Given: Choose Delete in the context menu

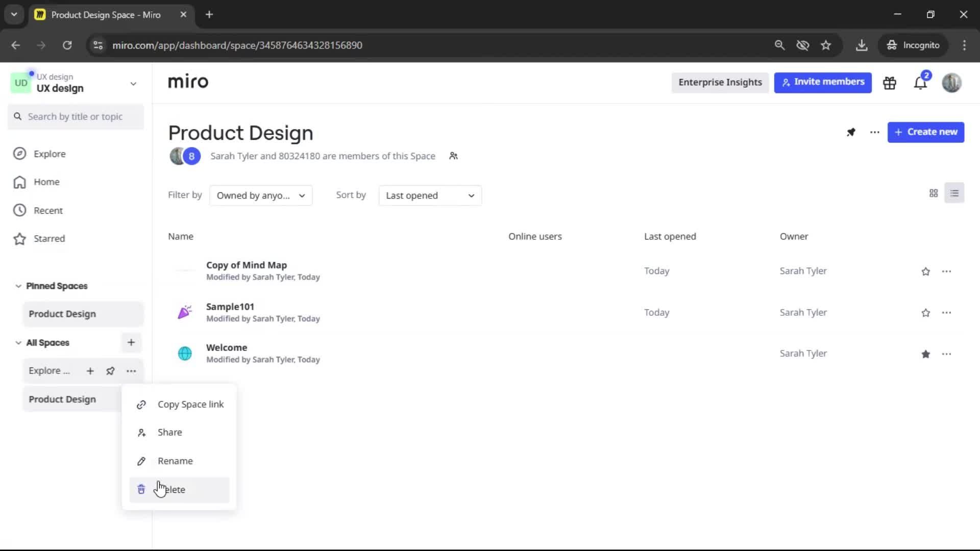Looking at the screenshot, I should click(179, 490).
